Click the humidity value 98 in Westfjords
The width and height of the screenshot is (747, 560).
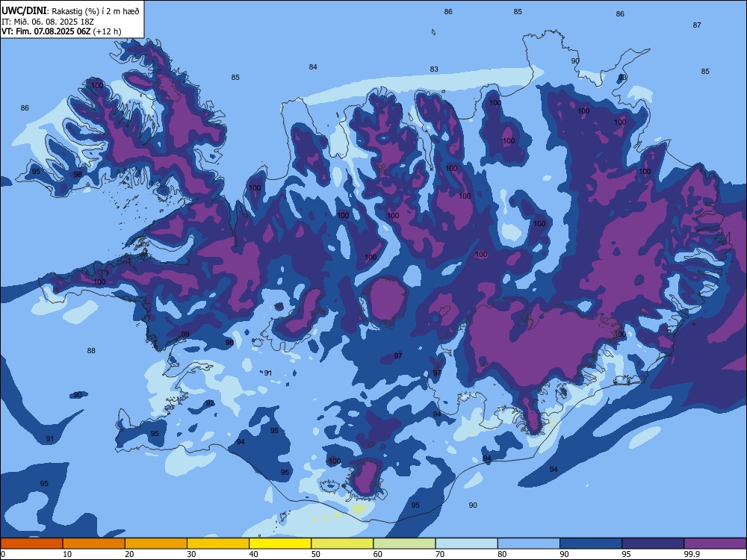point(78,174)
